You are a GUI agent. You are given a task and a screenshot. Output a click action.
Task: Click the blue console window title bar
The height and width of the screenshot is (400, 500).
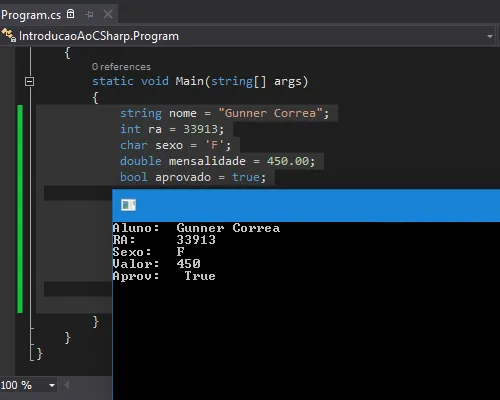tap(306, 205)
